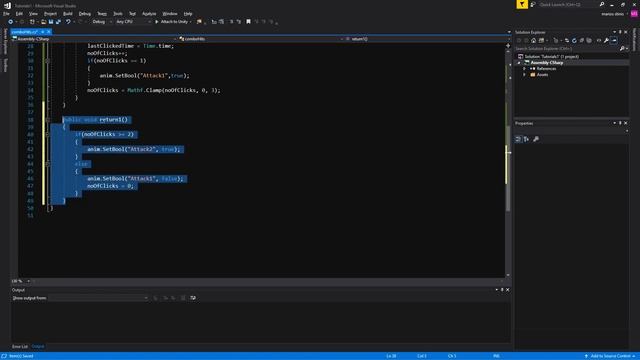Click the Save All toolbar icon
The height and width of the screenshot is (360, 640).
(58, 22)
